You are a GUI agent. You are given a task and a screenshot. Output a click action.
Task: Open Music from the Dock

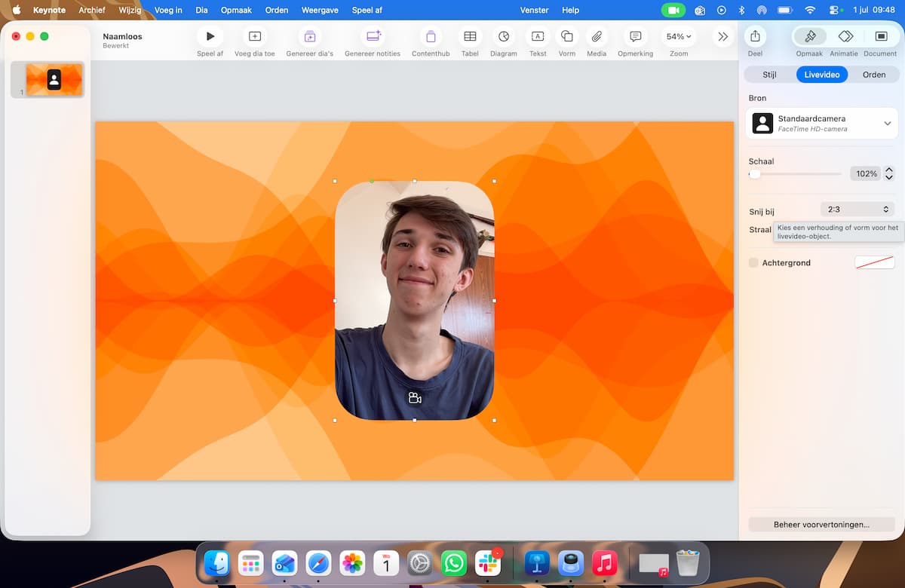coord(605,563)
